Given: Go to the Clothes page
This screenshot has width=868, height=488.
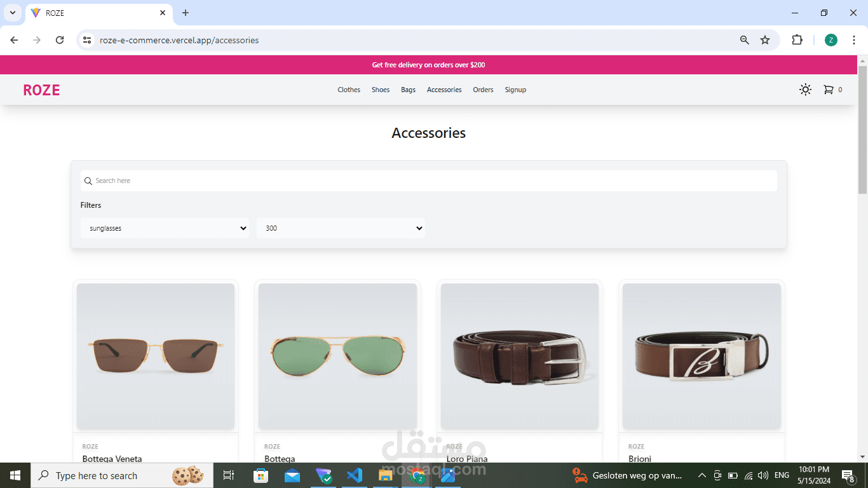Looking at the screenshot, I should (x=349, y=90).
